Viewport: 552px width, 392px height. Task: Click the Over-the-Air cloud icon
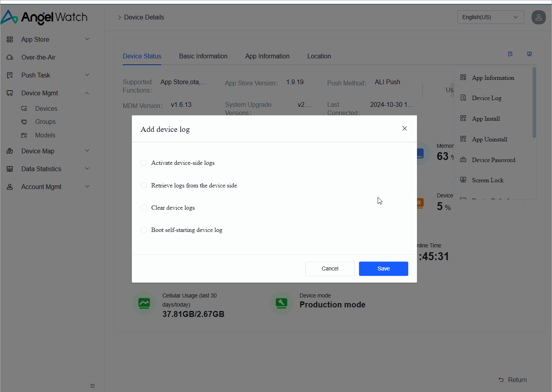coord(10,58)
